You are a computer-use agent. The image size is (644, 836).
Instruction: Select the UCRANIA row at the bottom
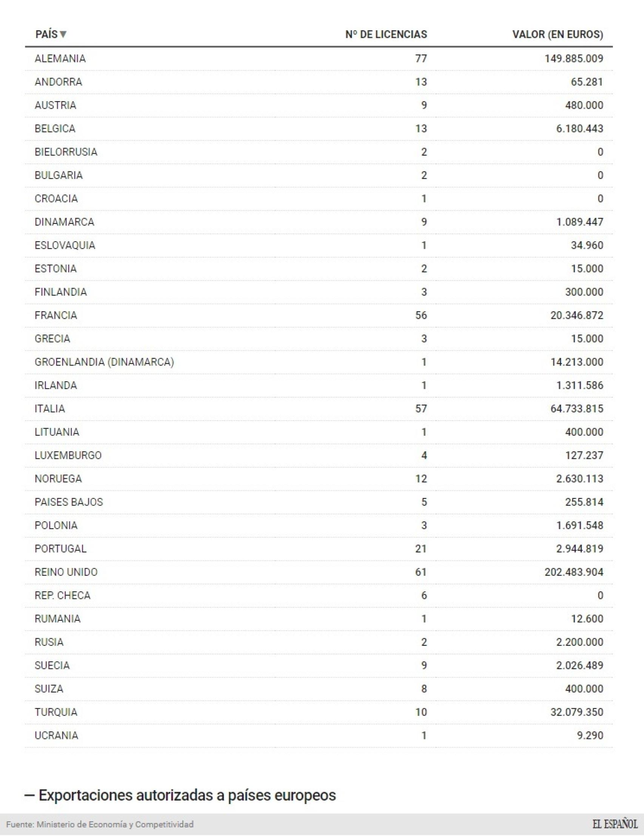[56, 735]
